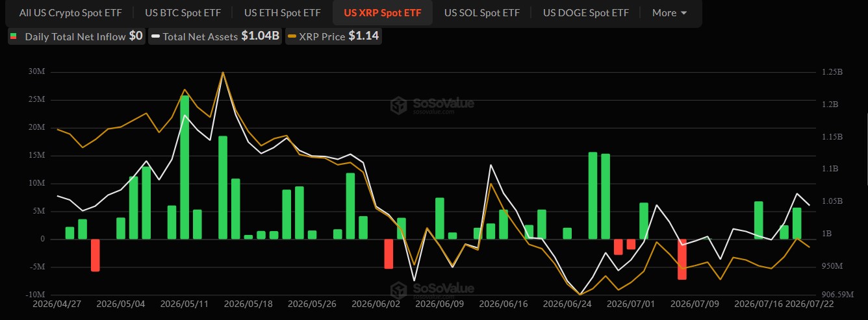Click the orange XRP Price line swatch
The height and width of the screenshot is (320, 868).
291,37
